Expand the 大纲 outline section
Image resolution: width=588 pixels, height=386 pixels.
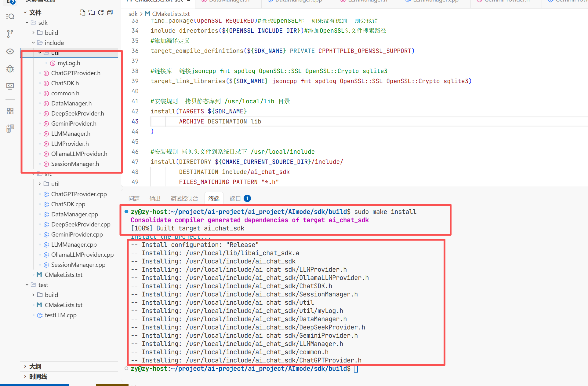pyautogui.click(x=35, y=366)
